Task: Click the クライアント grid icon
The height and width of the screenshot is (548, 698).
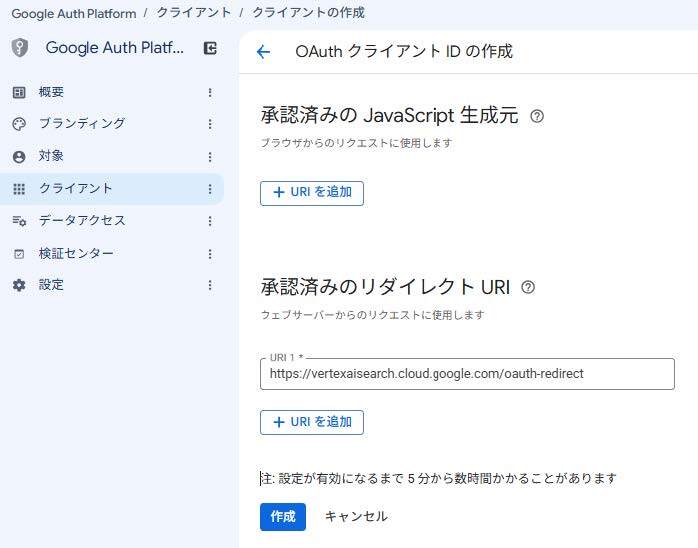Action: point(19,189)
